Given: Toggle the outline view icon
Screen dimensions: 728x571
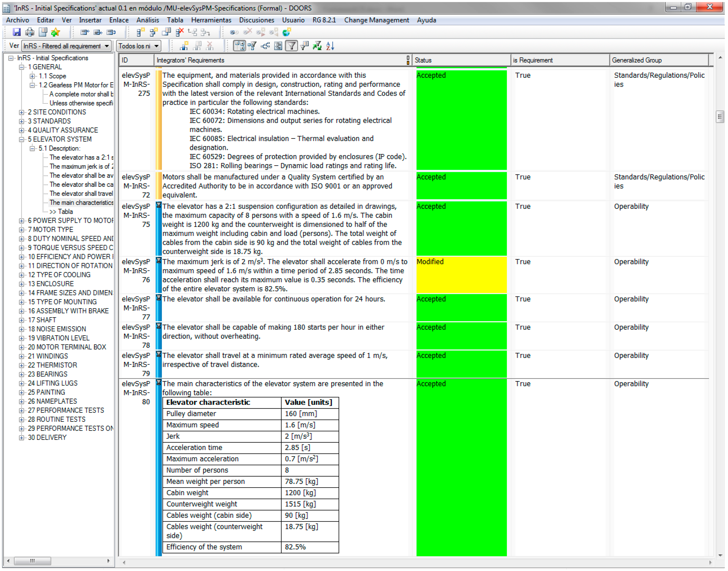Looking at the screenshot, I should pyautogui.click(x=239, y=46).
